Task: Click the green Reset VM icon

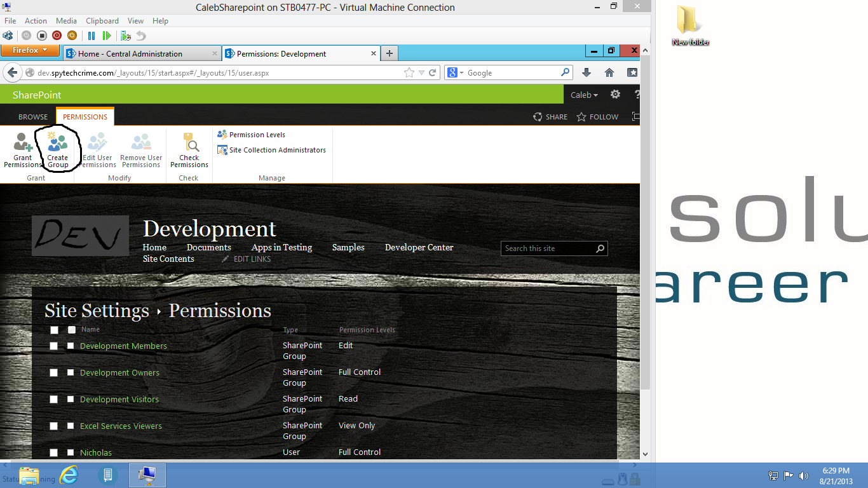Action: 107,36
